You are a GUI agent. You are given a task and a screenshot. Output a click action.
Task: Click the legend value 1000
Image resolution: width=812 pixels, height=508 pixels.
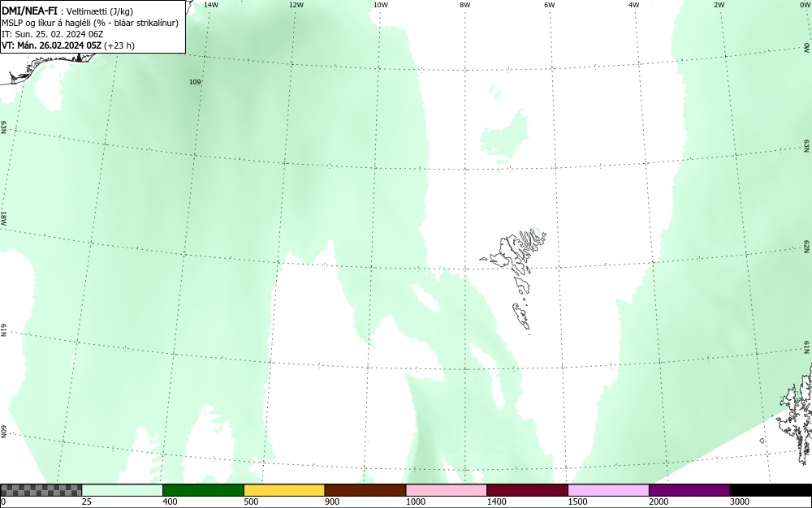pos(415,502)
